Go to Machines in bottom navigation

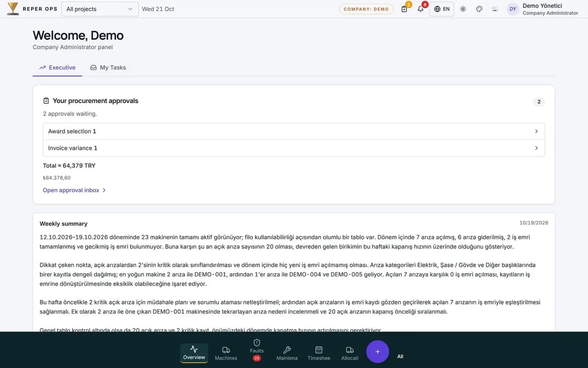coord(226,353)
